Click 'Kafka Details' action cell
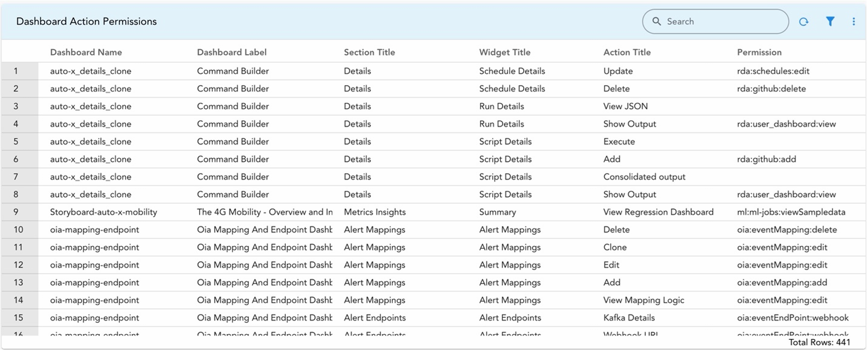Viewport: 868px width, 352px height. click(x=629, y=318)
